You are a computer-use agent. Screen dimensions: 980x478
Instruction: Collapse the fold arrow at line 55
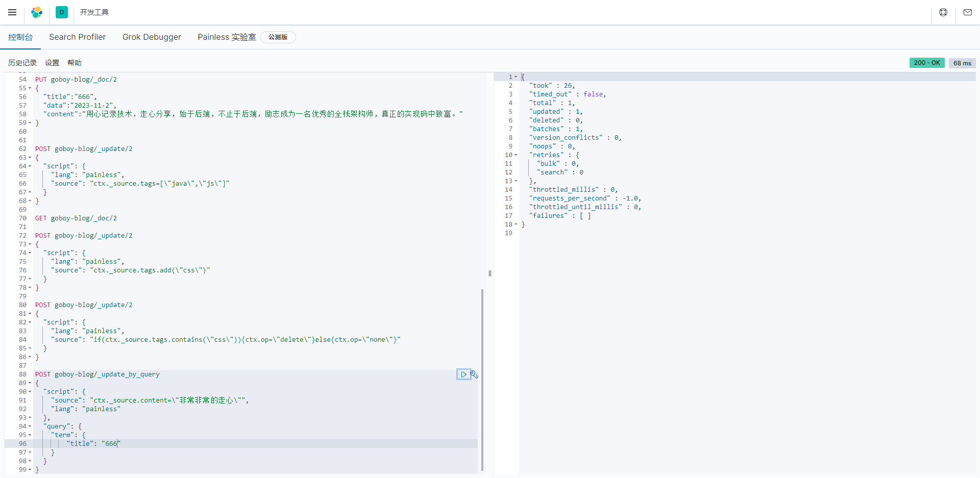pos(30,88)
